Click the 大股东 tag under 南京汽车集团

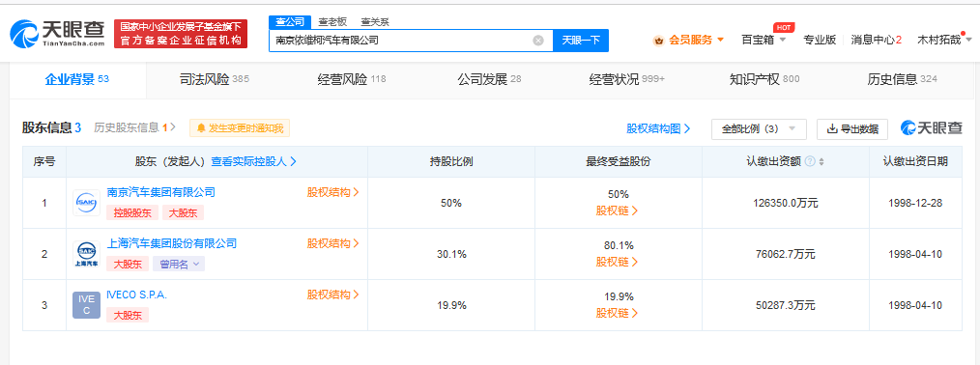pyautogui.click(x=183, y=212)
